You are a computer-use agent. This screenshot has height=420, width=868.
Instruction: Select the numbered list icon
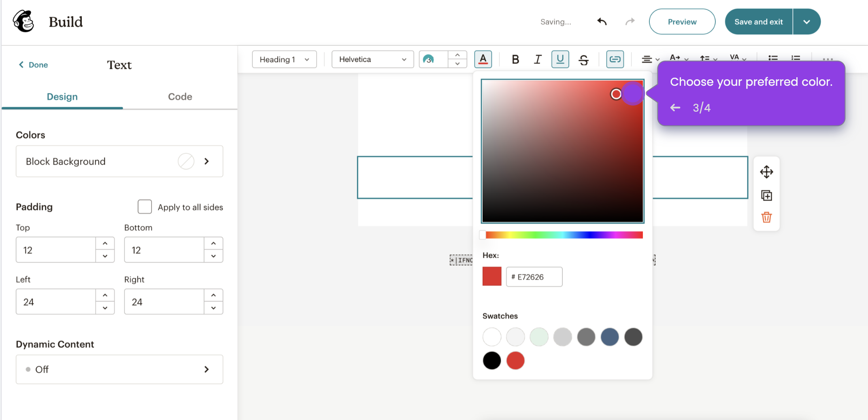pyautogui.click(x=795, y=59)
